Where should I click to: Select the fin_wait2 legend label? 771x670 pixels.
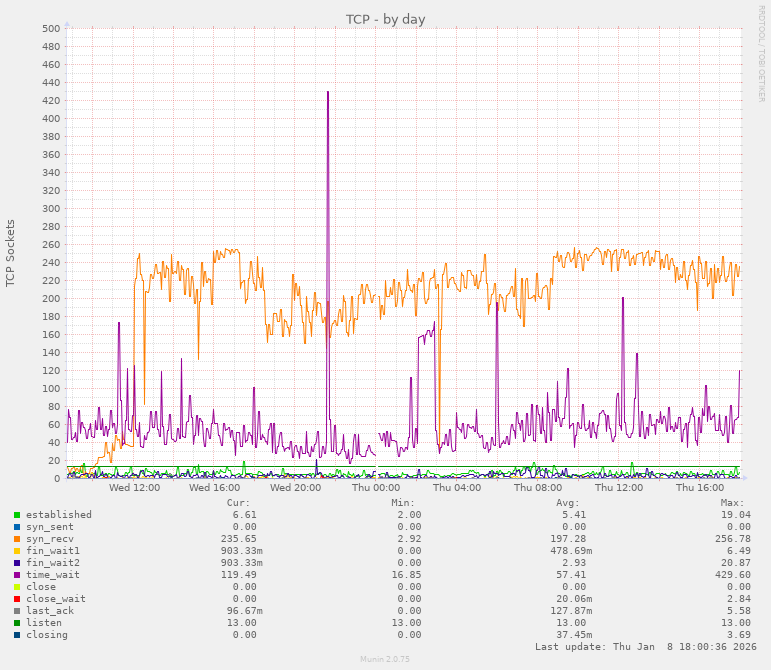(x=53, y=563)
